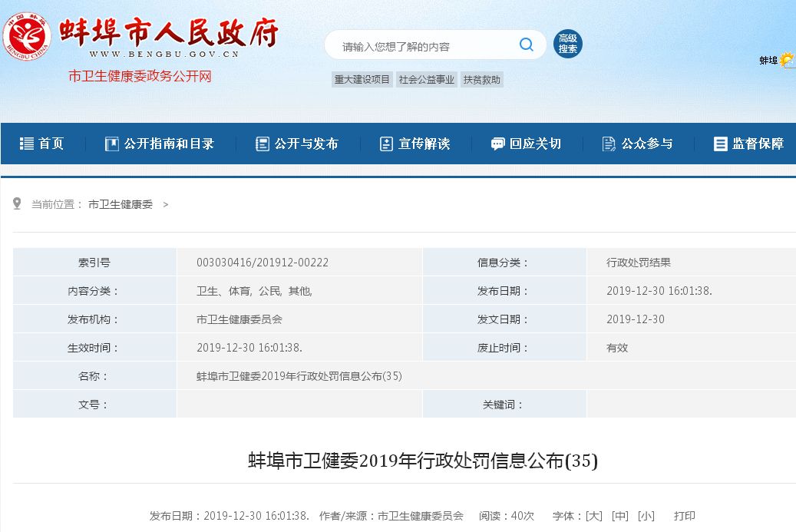Click the 重大建设项目 hot search tag
This screenshot has height=532, width=796.
tap(361, 79)
